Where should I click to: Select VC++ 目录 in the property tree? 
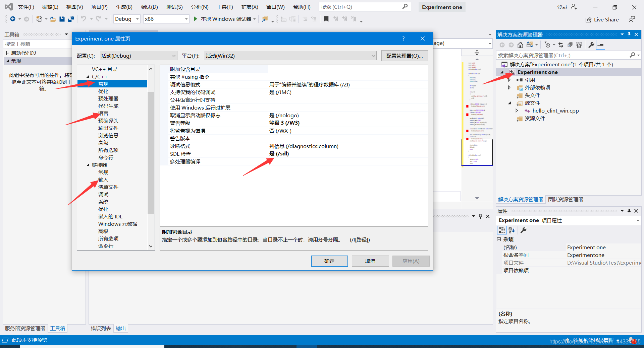coord(105,69)
